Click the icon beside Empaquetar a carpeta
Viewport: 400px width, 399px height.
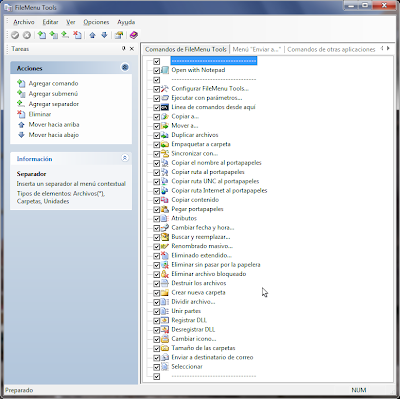[165, 145]
